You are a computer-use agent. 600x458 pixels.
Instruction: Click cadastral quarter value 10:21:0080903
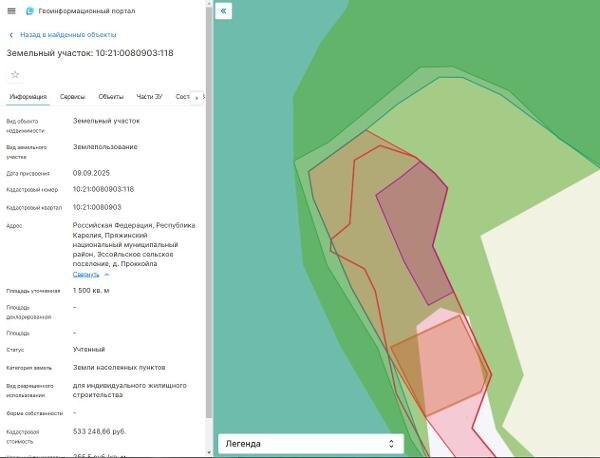click(x=97, y=207)
